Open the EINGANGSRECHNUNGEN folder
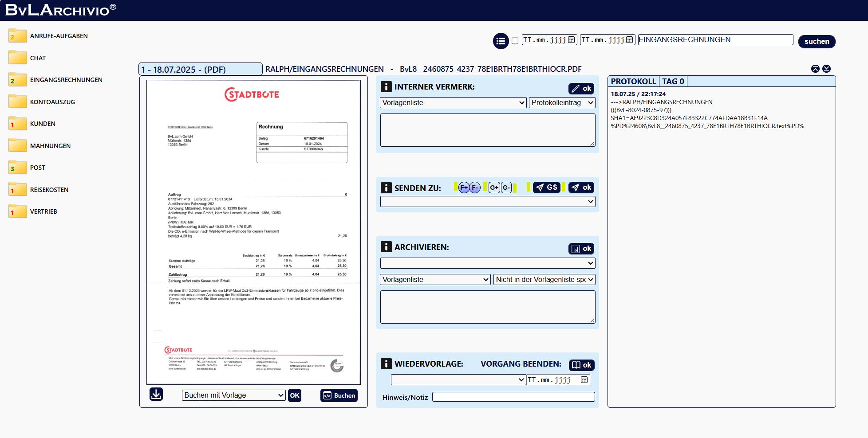The height and width of the screenshot is (438, 868). tap(66, 80)
